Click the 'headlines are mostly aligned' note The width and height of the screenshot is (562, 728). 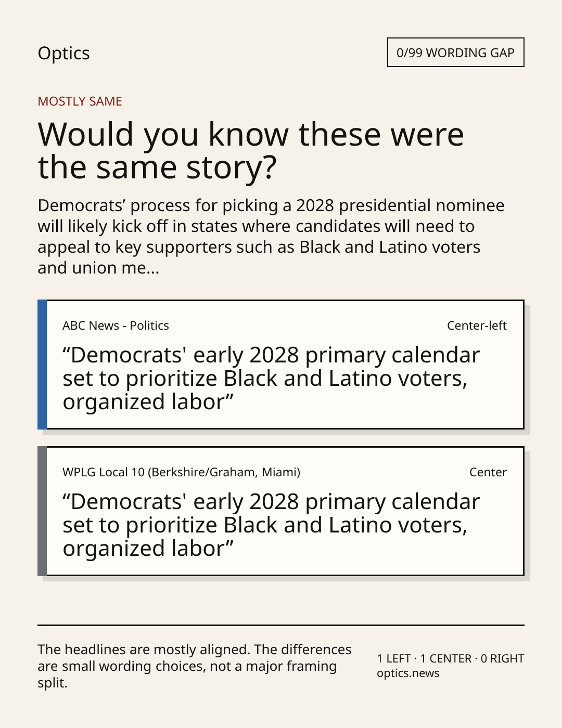[195, 666]
